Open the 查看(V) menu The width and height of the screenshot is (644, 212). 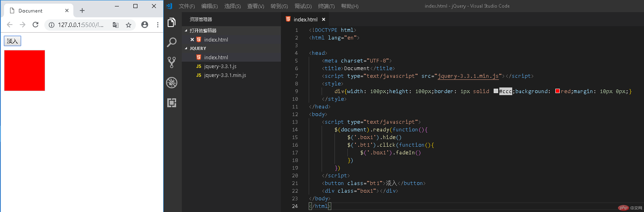click(x=256, y=6)
